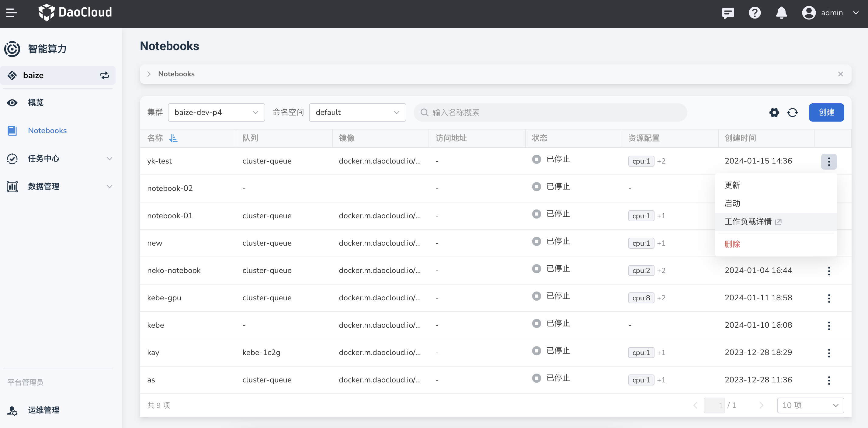Choose 删除 in the context menu
868x428 pixels.
(x=732, y=244)
